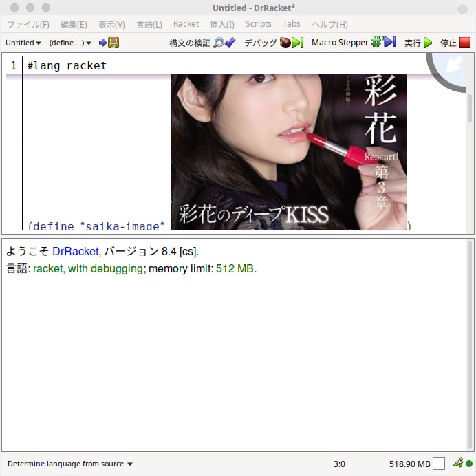Click the embedded image in definitions
Viewport: 476px width, 476px height.
point(288,152)
